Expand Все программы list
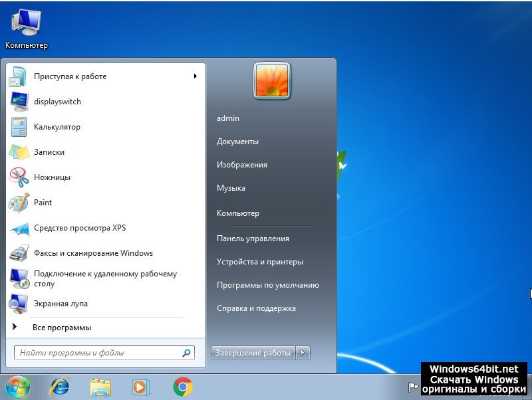This screenshot has height=400, width=532. pos(61,328)
